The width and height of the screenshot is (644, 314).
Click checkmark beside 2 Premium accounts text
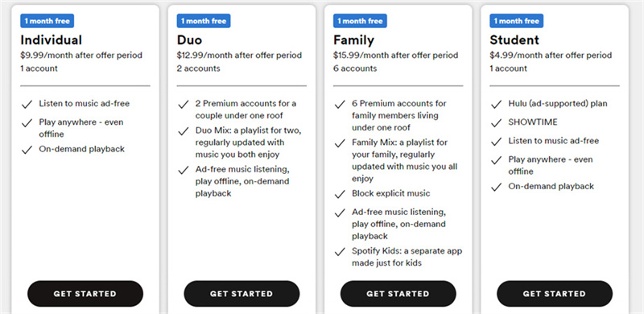point(184,105)
